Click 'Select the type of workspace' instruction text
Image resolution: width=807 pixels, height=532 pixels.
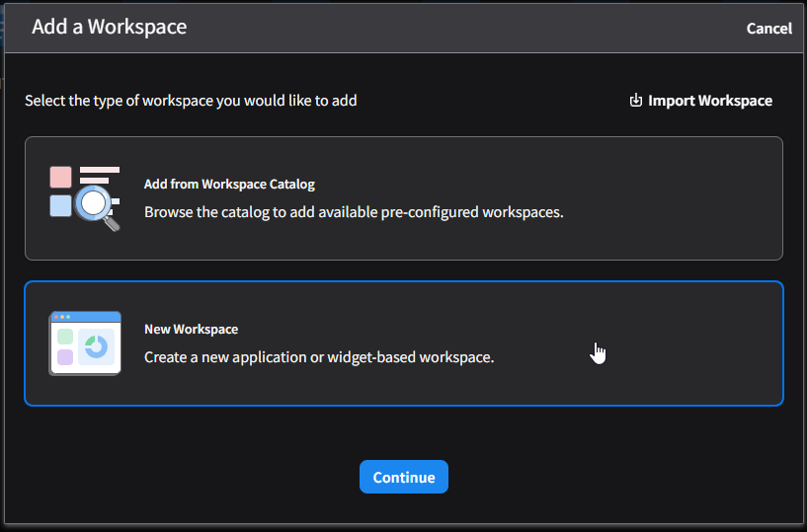click(x=191, y=101)
